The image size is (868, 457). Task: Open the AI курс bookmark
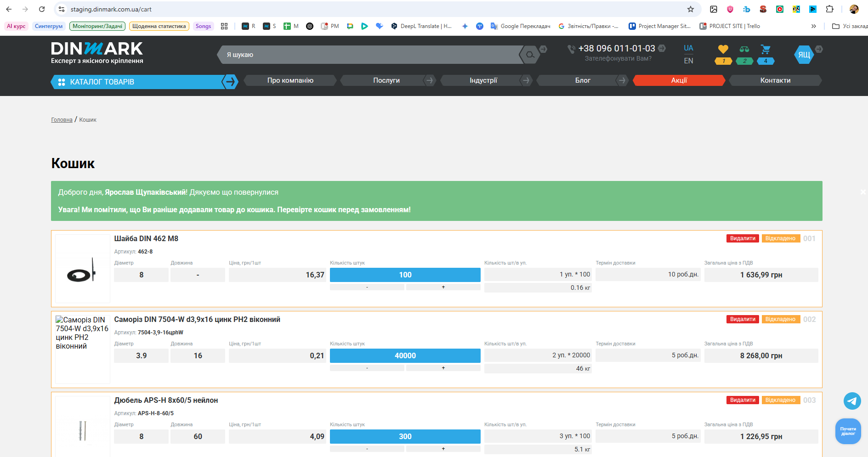click(x=16, y=26)
